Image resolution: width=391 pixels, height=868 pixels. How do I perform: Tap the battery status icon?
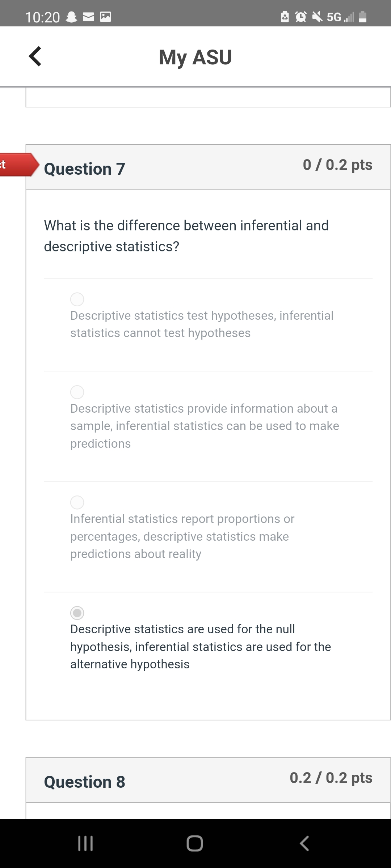point(362,17)
